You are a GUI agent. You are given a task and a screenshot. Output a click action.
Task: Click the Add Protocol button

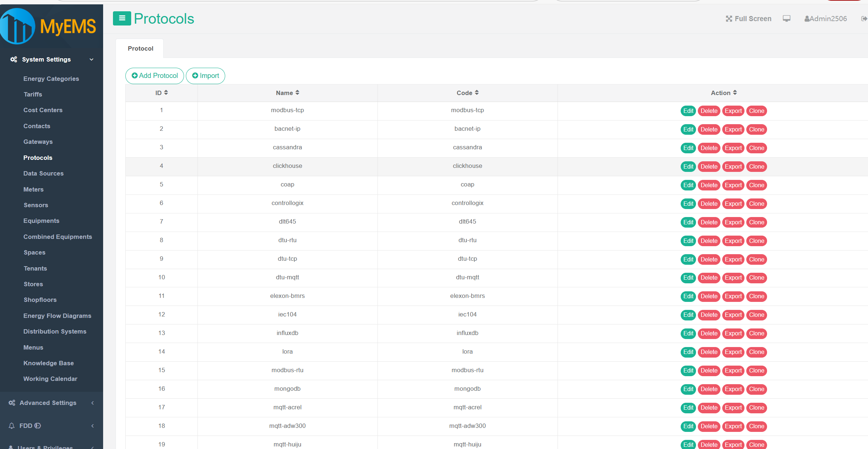pyautogui.click(x=155, y=76)
